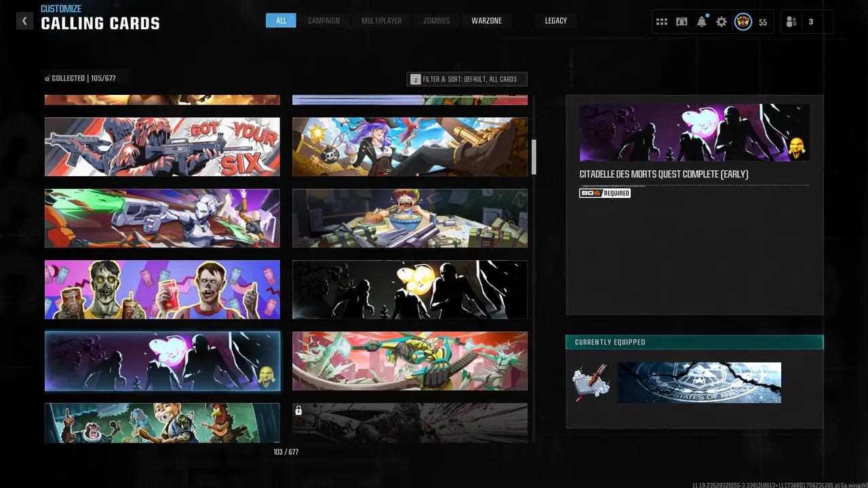Choose the pirate girl calling card
Viewport: 868px width, 488px height.
[x=410, y=146]
